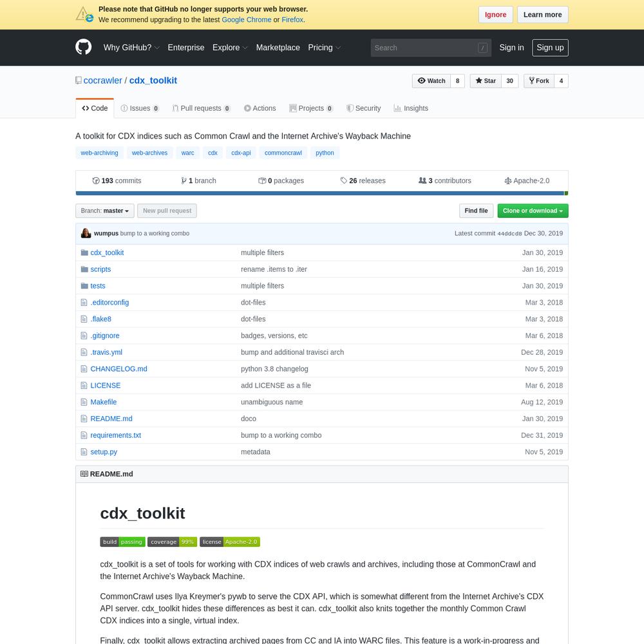Screen dimensions: 644x644
Task: Open the Insights tab
Action: (411, 108)
